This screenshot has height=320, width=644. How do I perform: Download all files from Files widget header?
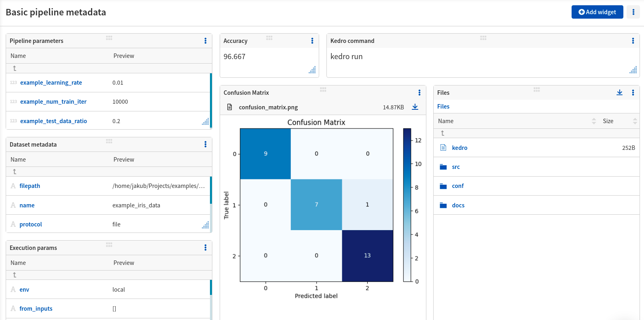619,93
